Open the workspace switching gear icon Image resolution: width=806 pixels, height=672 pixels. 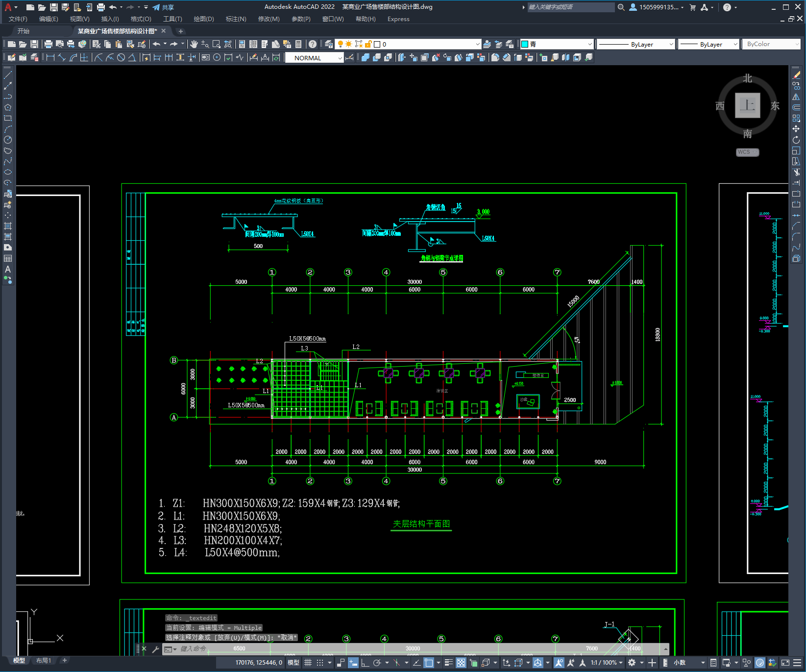(632, 663)
